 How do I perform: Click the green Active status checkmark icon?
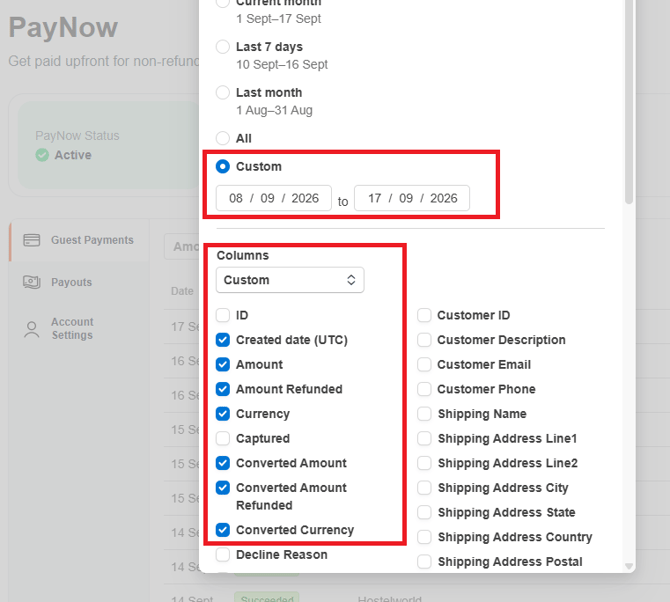click(42, 155)
